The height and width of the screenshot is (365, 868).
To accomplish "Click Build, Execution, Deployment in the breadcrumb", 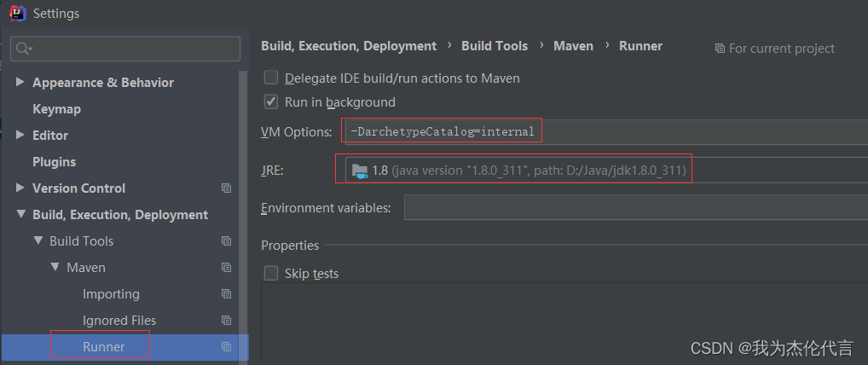I will tap(349, 46).
